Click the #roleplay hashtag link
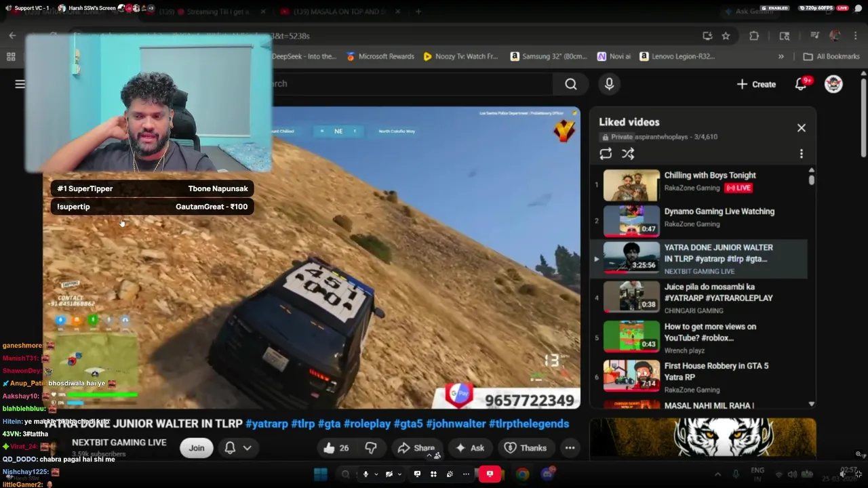This screenshot has width=868, height=488. pyautogui.click(x=367, y=424)
